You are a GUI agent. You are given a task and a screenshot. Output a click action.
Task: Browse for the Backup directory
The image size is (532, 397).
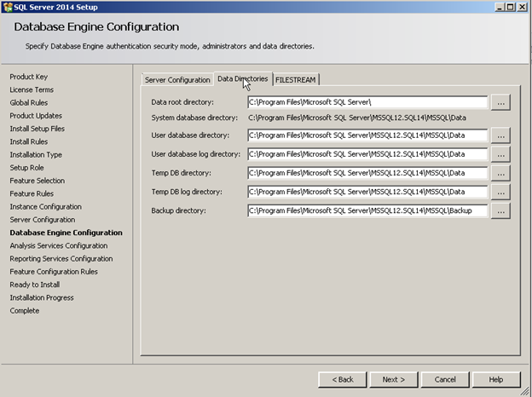point(500,211)
